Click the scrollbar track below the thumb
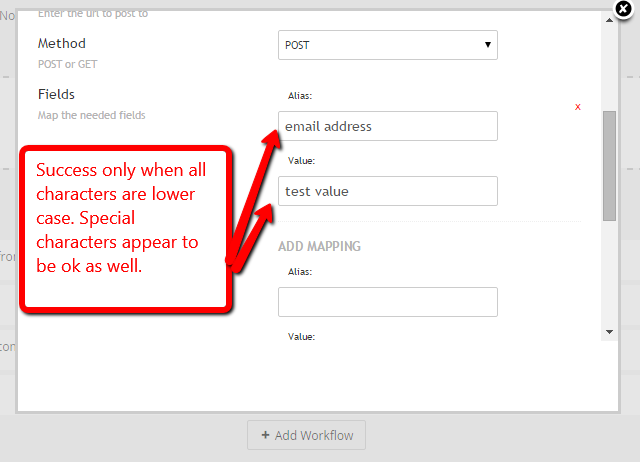The image size is (640, 462). [x=609, y=273]
